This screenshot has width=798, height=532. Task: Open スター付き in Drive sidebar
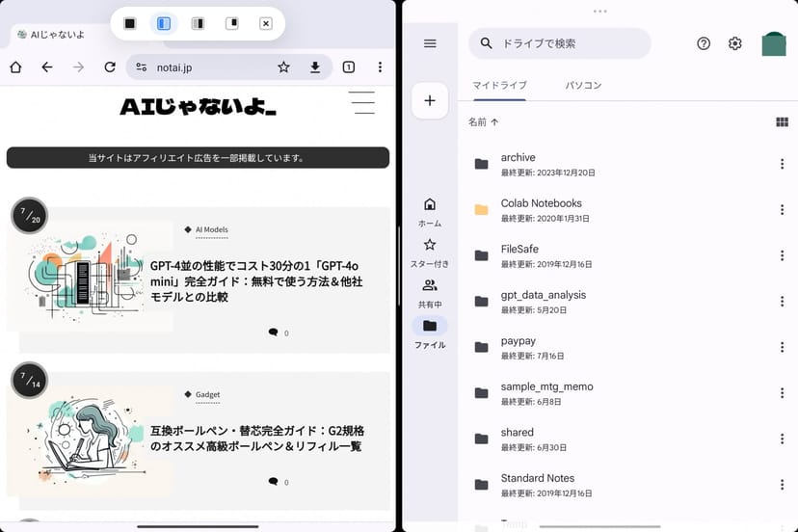point(430,253)
